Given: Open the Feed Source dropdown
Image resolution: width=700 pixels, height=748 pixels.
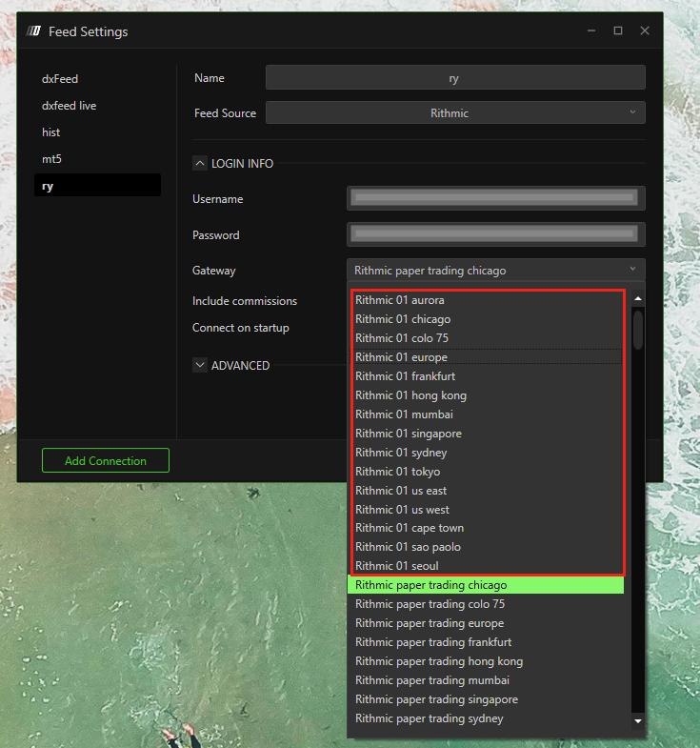Looking at the screenshot, I should point(455,112).
